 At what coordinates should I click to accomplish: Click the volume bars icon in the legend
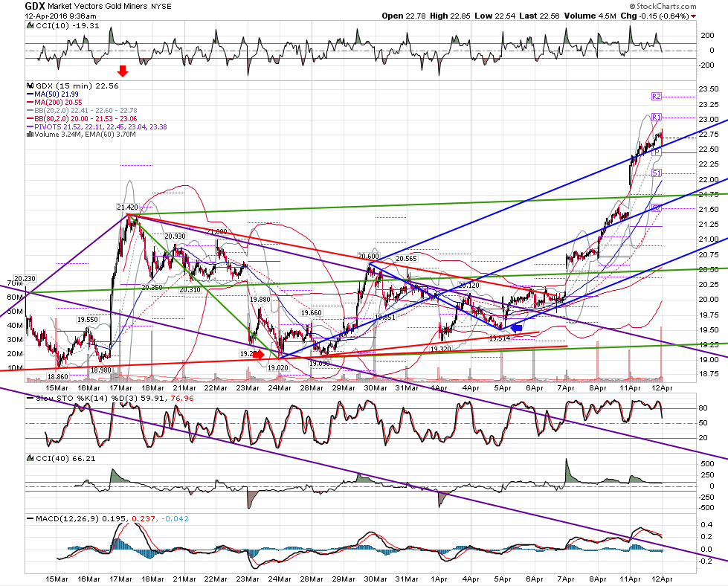[x=30, y=135]
